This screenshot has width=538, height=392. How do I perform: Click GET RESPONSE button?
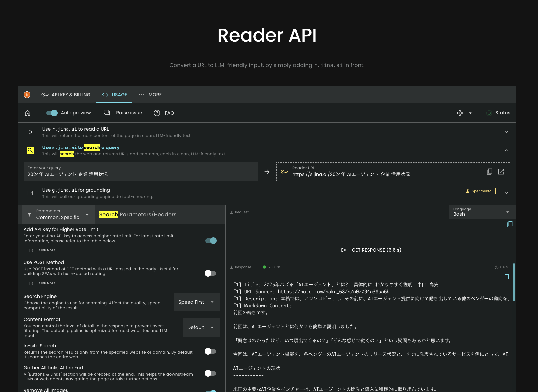pyautogui.click(x=371, y=250)
